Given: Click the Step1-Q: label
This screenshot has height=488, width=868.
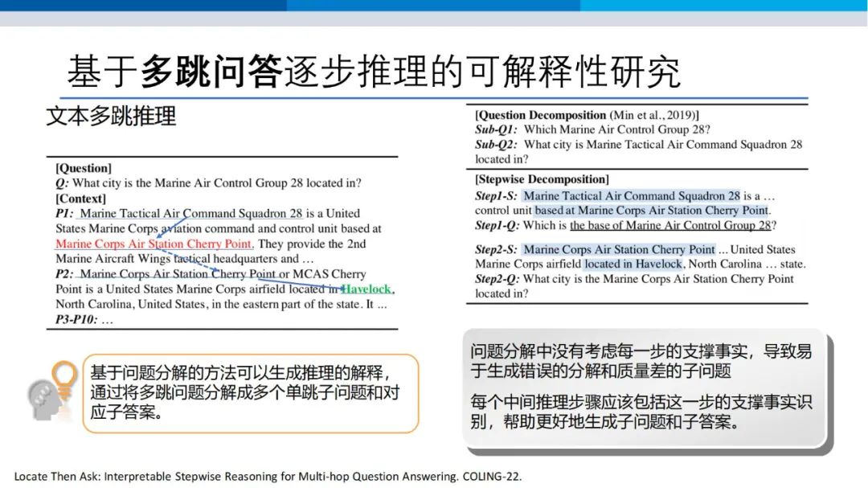Looking at the screenshot, I should tap(497, 225).
